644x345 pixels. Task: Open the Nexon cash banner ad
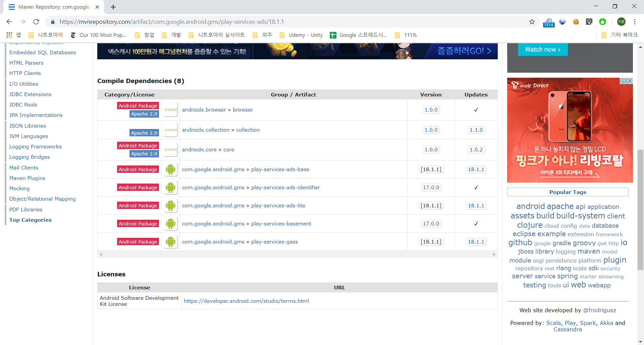(x=297, y=51)
